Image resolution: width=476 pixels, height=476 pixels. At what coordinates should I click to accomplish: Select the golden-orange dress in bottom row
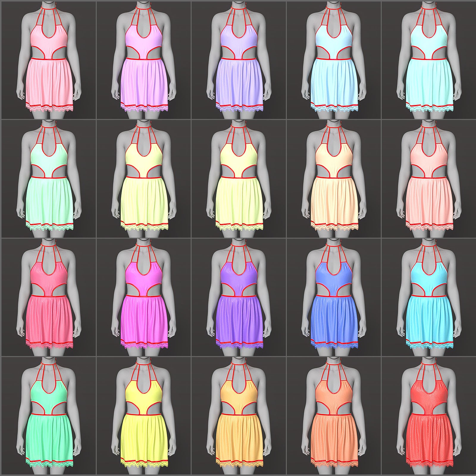[239, 416]
